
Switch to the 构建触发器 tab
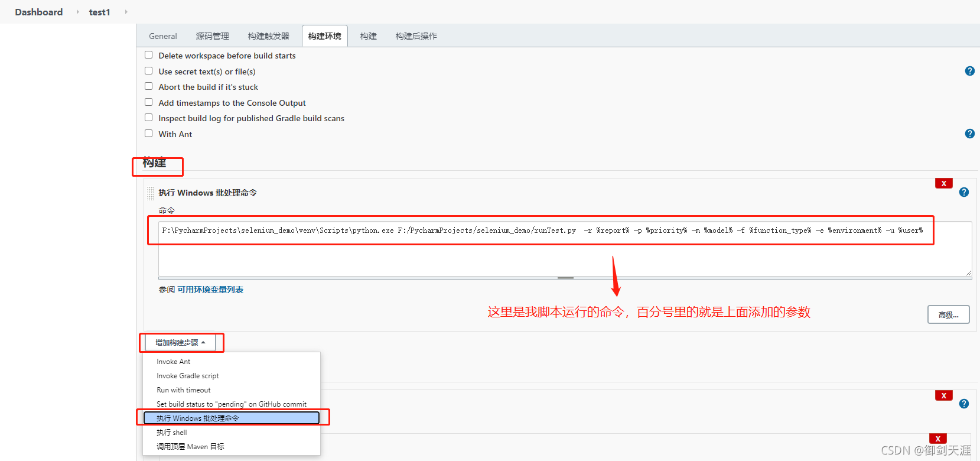point(269,36)
